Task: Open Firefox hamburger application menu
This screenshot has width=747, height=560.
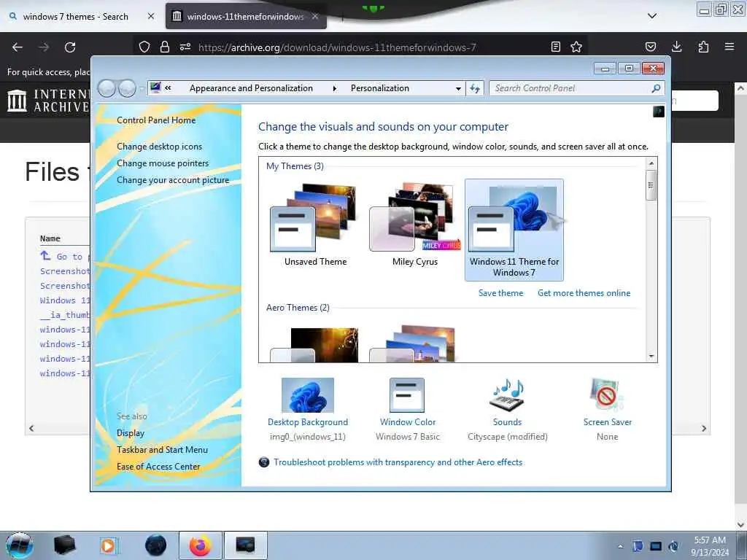Action: pos(729,47)
